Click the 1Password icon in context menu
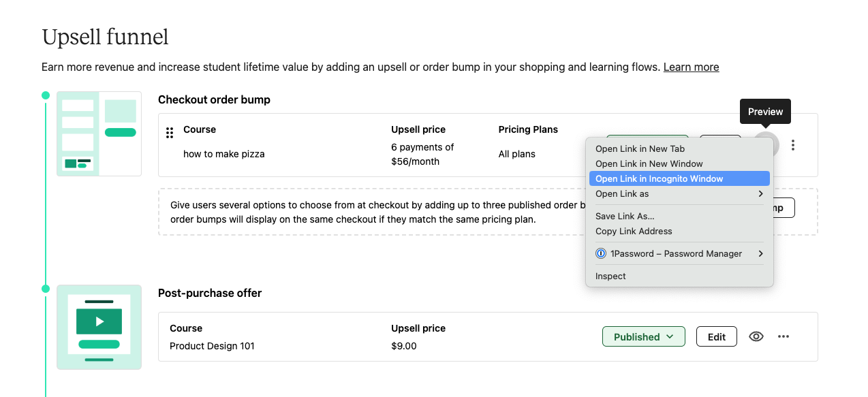 601,253
